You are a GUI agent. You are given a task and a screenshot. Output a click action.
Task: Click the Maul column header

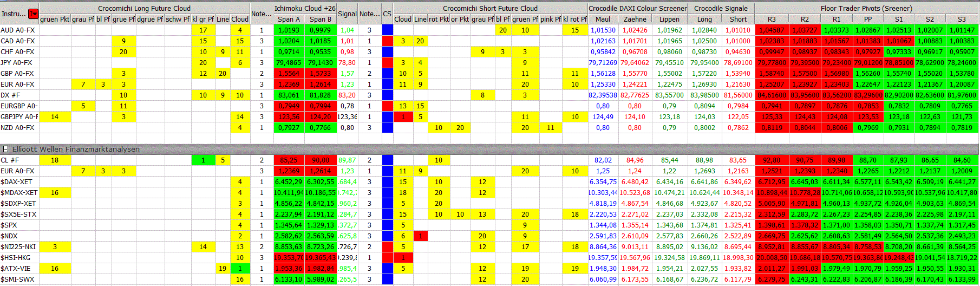pyautogui.click(x=603, y=19)
